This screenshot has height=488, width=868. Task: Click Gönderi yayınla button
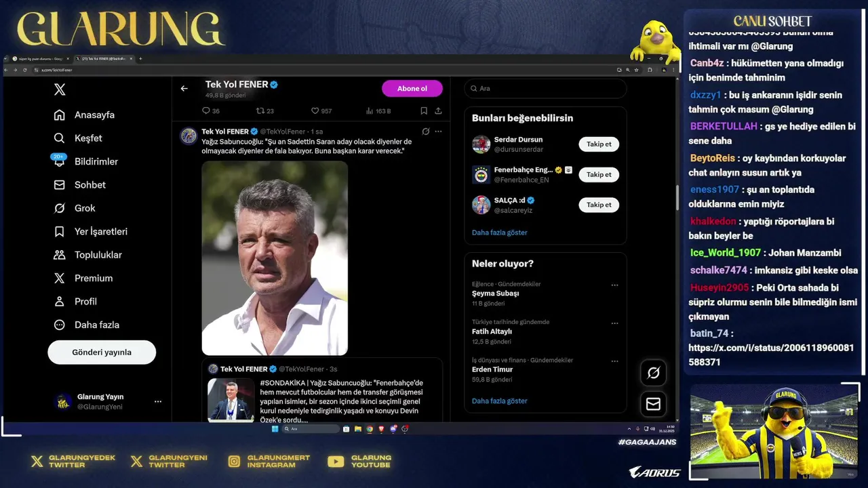point(102,352)
